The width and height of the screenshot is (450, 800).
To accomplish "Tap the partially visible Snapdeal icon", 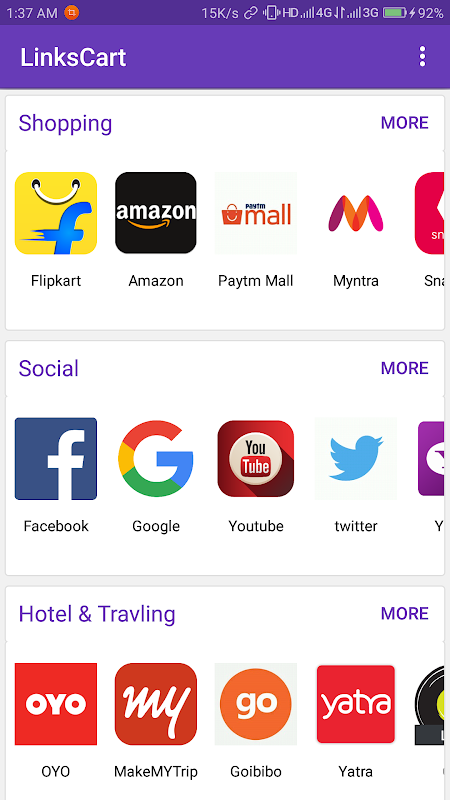I will 429,213.
